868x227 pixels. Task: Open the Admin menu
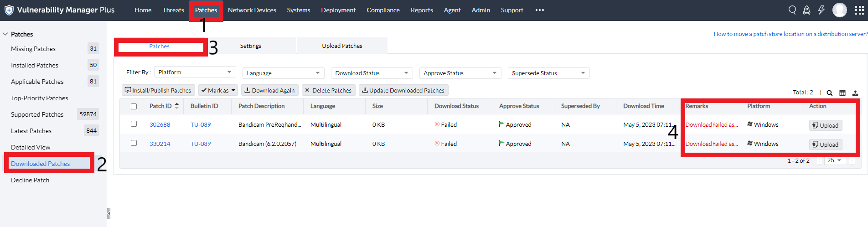click(480, 10)
